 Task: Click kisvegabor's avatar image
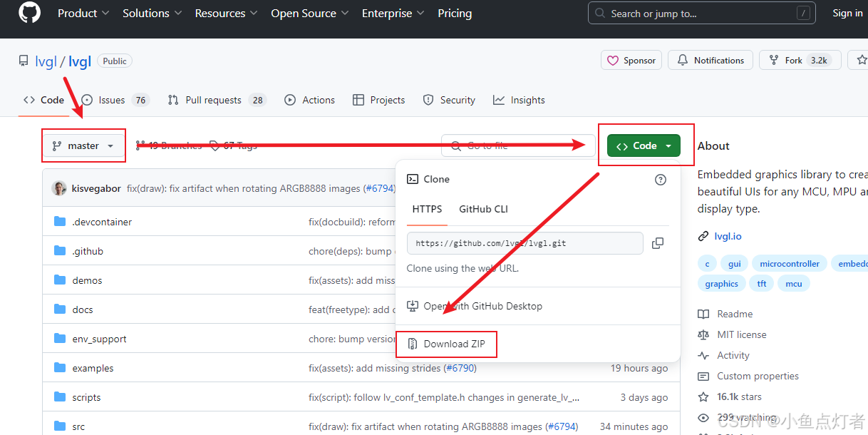coord(59,188)
